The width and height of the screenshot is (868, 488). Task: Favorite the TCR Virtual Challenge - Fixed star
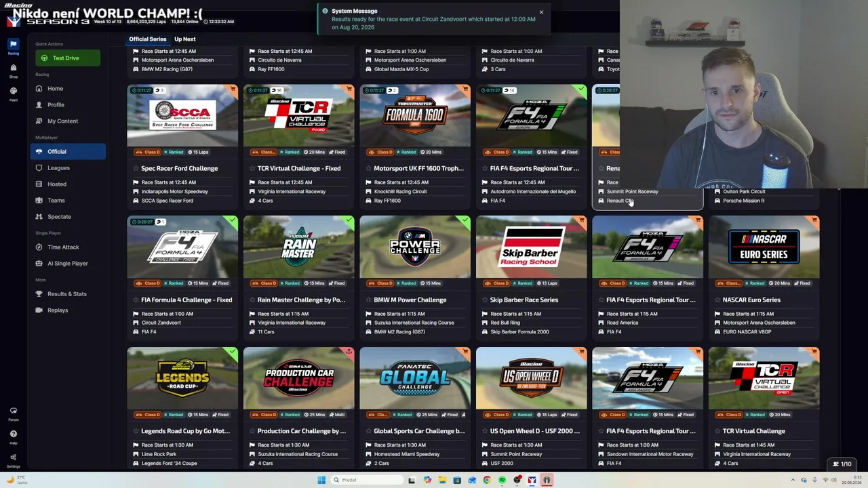coord(252,168)
